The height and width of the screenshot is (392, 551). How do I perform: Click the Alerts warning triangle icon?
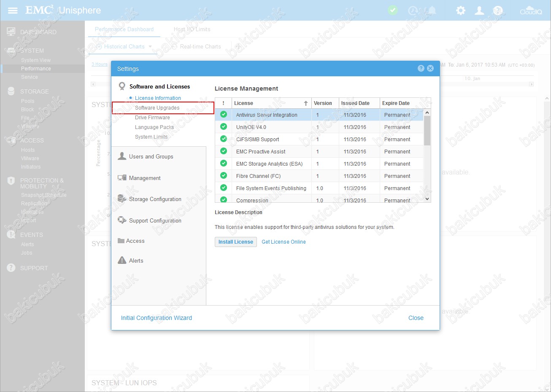[122, 260]
